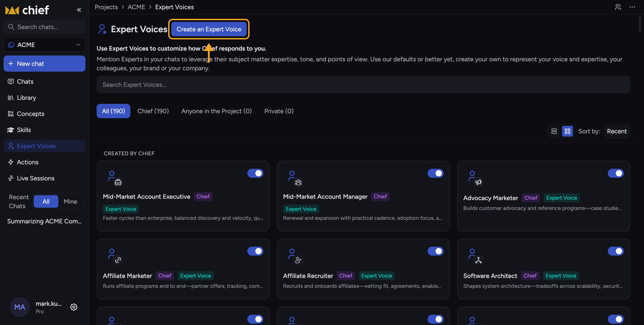
Task: Click the MA user avatar
Action: [x=20, y=307]
